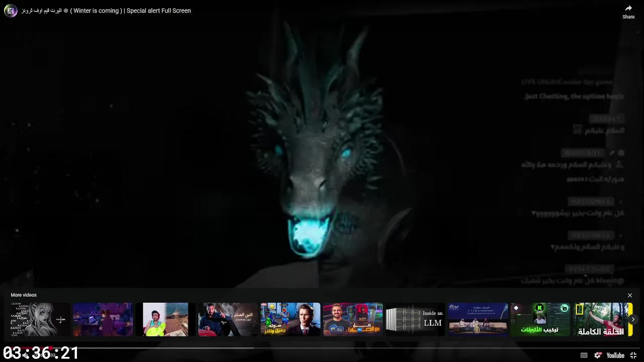Show next suggested videos with arrow

tap(633, 319)
